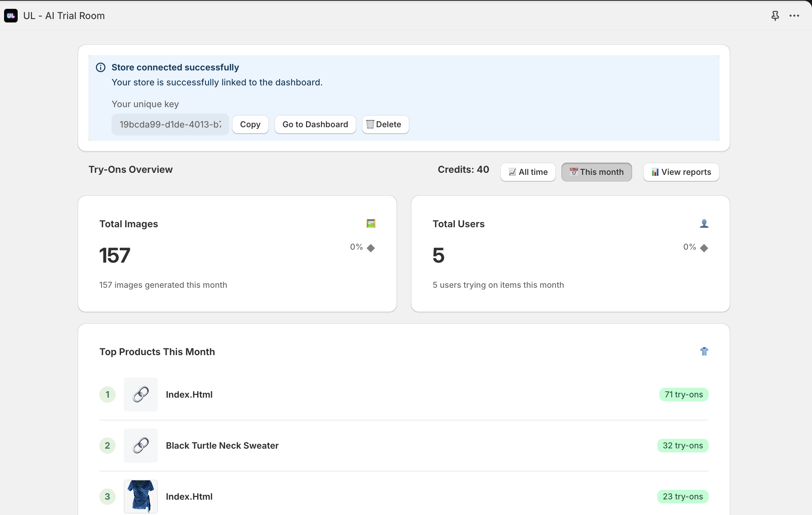
Task: Click 'Your store is successfully linked' message
Action: [217, 82]
